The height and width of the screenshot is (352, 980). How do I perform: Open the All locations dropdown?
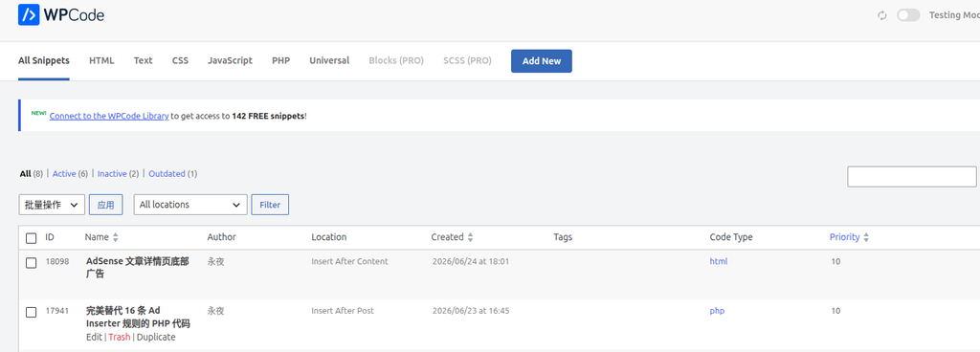point(190,205)
